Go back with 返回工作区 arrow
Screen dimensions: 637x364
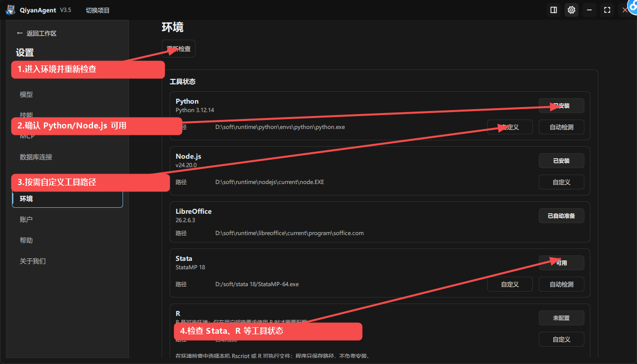(x=37, y=33)
